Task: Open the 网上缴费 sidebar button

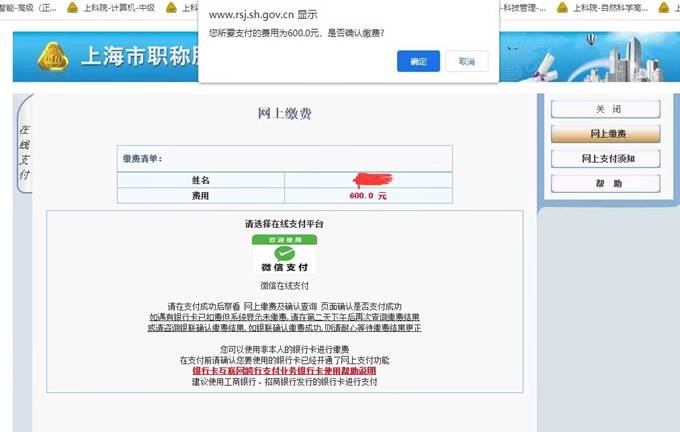Action: click(x=606, y=134)
